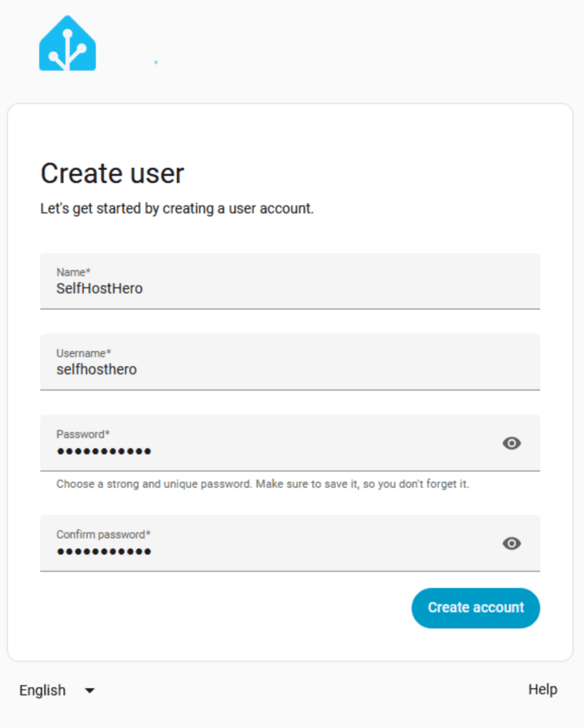Click the Confirm password* field label
This screenshot has width=584, height=728.
click(x=104, y=534)
